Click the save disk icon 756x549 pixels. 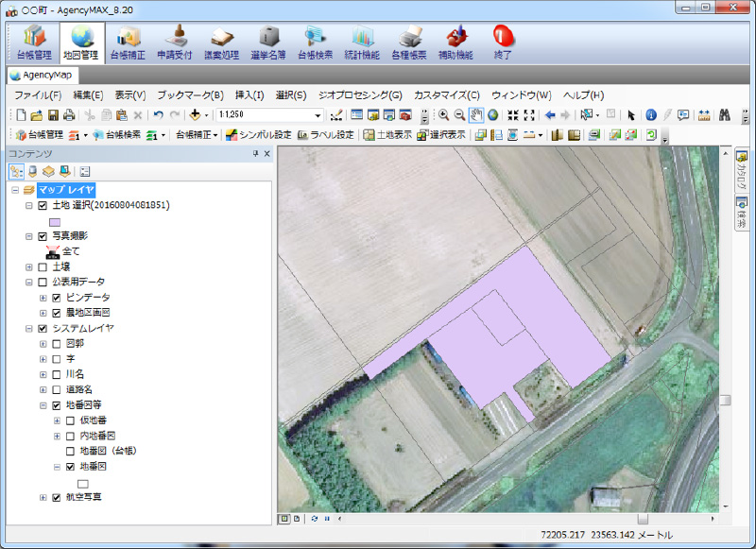point(53,114)
